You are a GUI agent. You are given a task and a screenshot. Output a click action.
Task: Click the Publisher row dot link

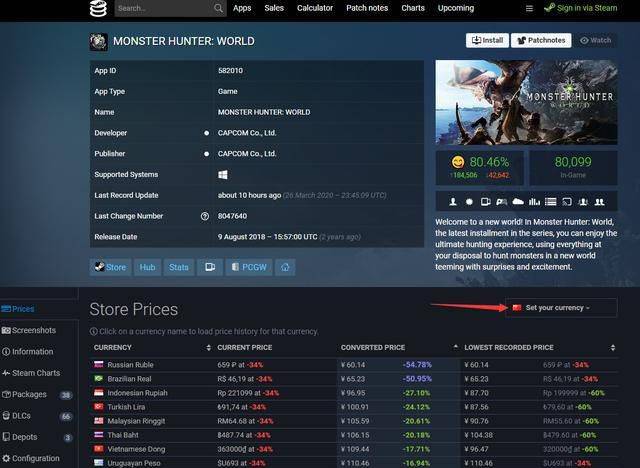click(x=207, y=154)
